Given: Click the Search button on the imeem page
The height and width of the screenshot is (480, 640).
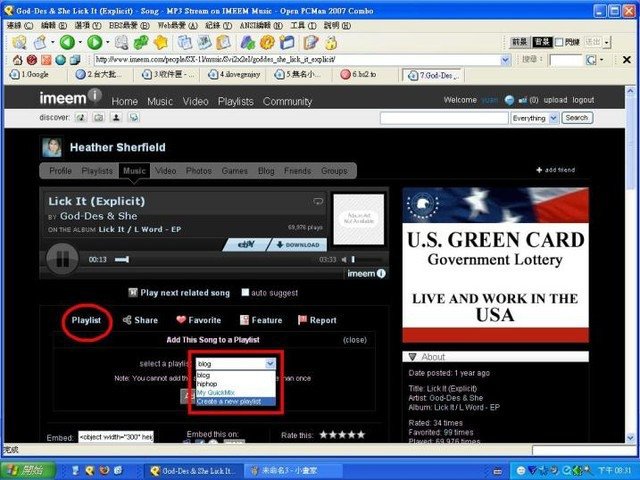Looking at the screenshot, I should 577,118.
